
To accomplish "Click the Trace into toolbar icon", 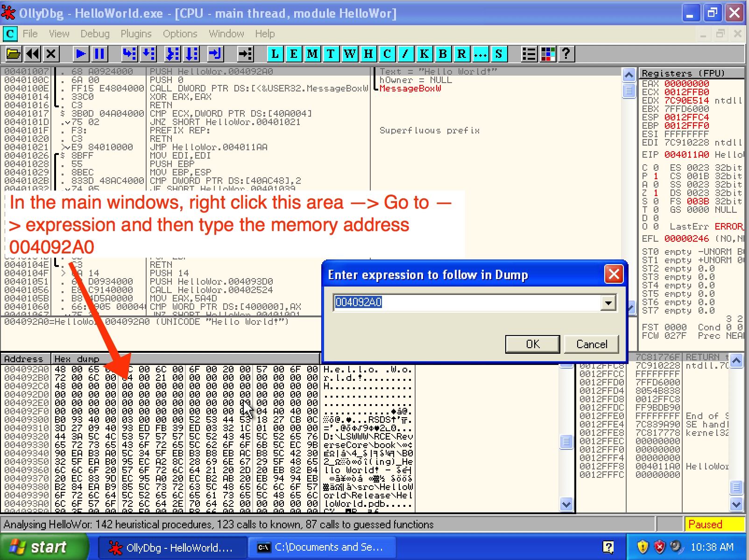I will 173,54.
